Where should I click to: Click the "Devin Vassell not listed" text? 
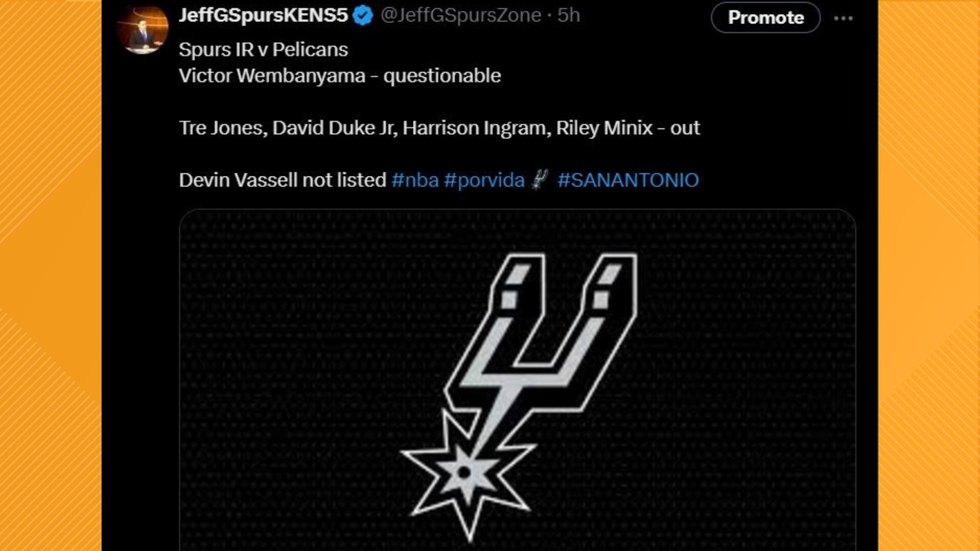[x=282, y=180]
